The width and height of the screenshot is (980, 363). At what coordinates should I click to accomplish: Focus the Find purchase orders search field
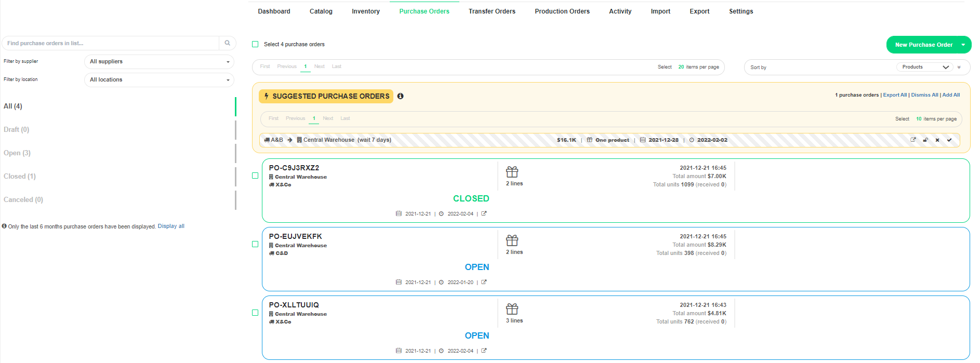pos(111,43)
